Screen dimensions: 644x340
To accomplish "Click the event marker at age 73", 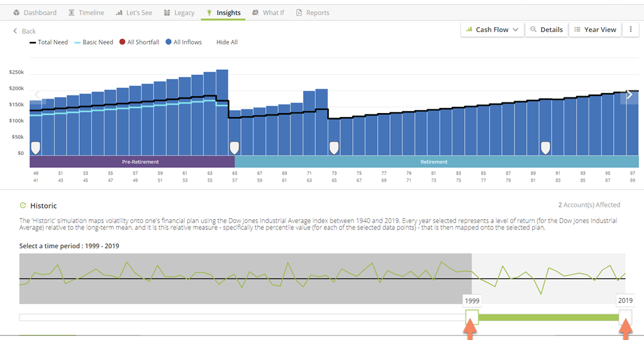I will [x=334, y=148].
